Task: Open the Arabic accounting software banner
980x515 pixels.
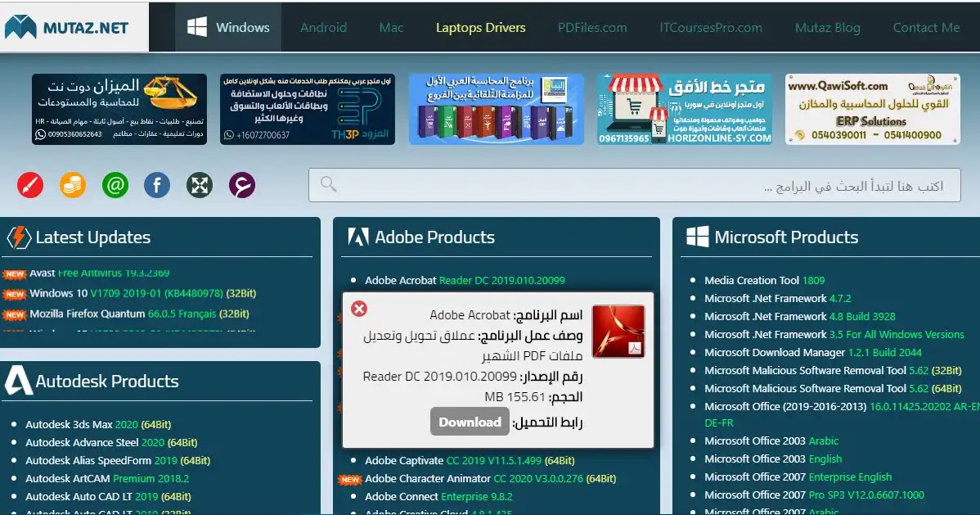Action: click(x=497, y=109)
